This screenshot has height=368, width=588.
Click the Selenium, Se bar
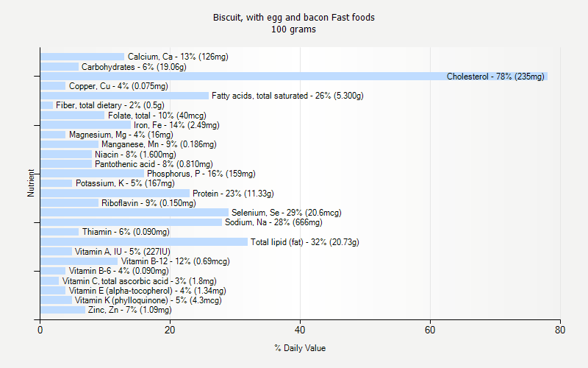tap(134, 213)
